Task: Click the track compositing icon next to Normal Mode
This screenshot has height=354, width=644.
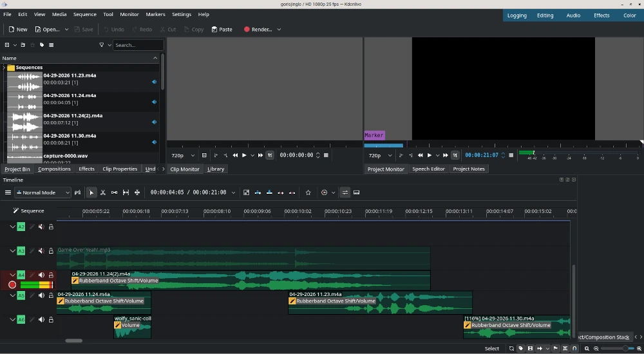Action: [x=78, y=192]
